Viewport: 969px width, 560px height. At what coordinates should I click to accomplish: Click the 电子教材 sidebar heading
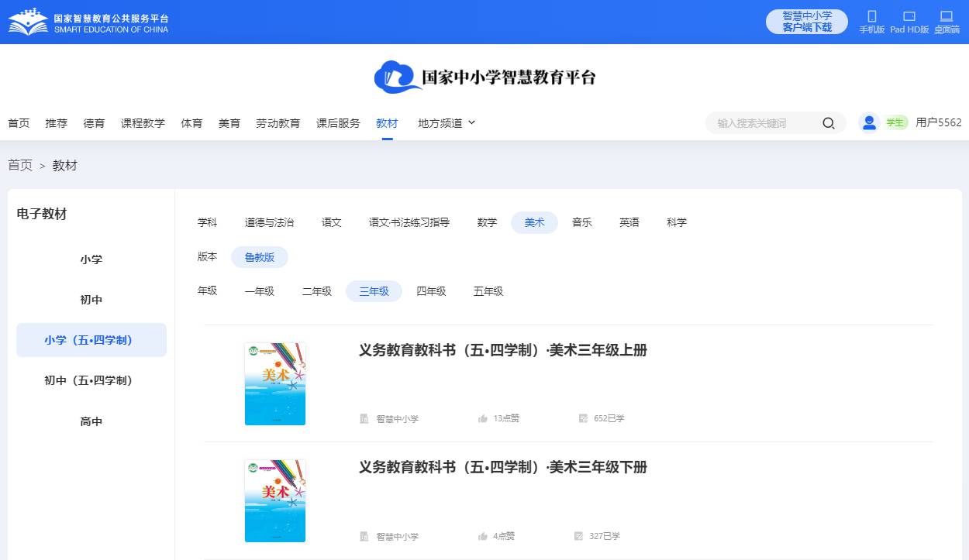click(42, 215)
